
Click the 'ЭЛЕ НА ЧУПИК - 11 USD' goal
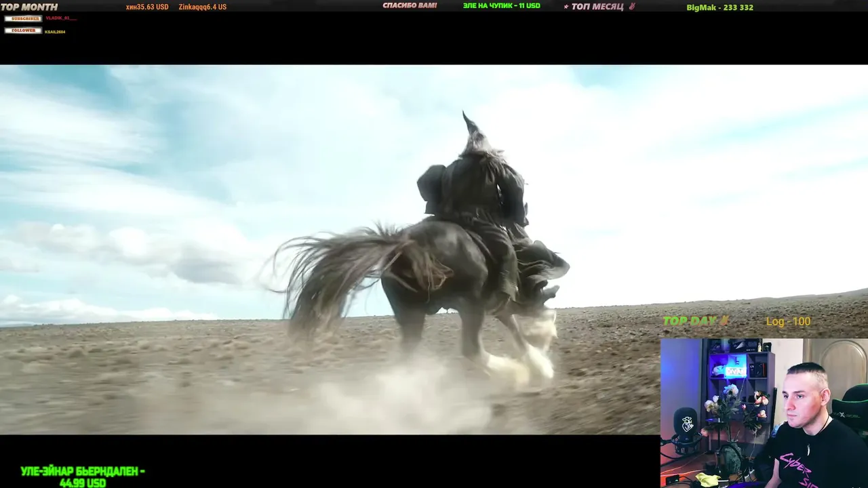click(502, 5)
